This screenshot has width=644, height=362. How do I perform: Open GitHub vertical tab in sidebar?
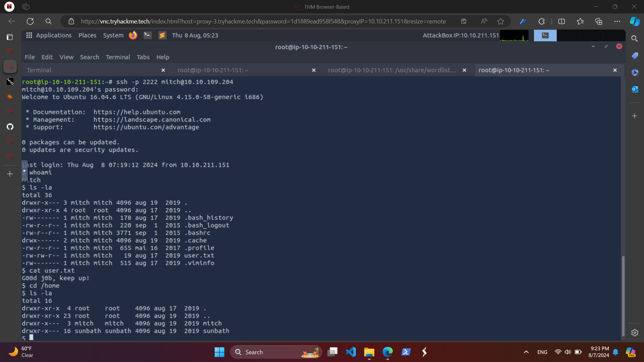click(x=10, y=127)
